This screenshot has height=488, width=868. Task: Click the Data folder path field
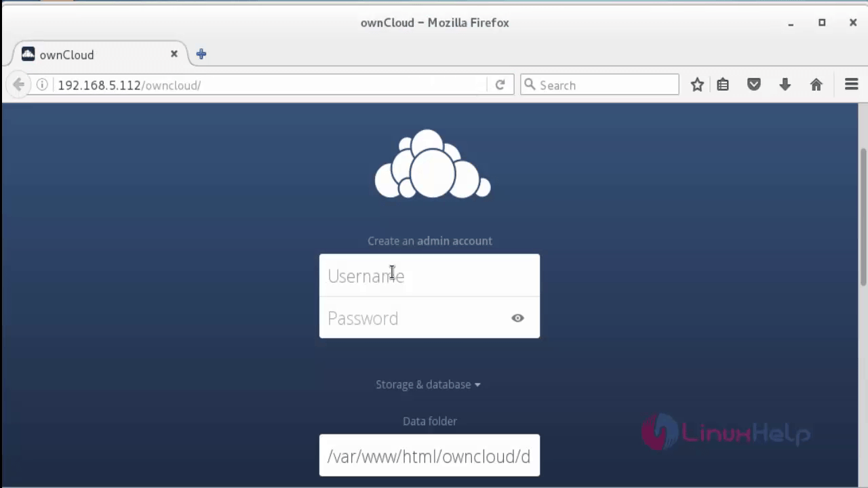pyautogui.click(x=429, y=455)
